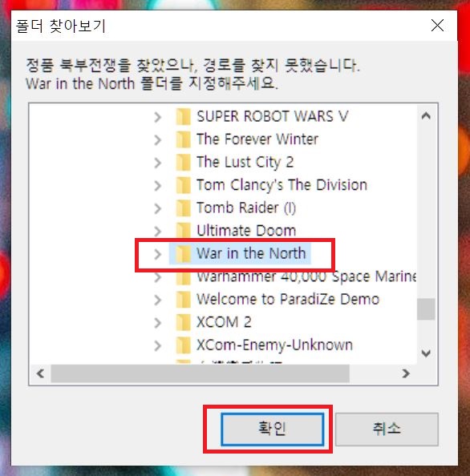Click the vertical scrollbar up arrow

(x=426, y=115)
